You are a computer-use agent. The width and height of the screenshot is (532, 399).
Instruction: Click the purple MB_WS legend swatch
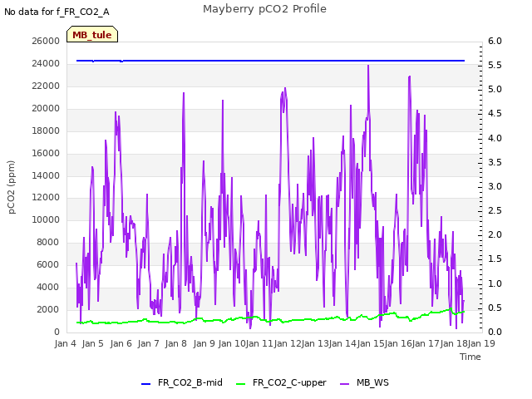[x=344, y=384]
